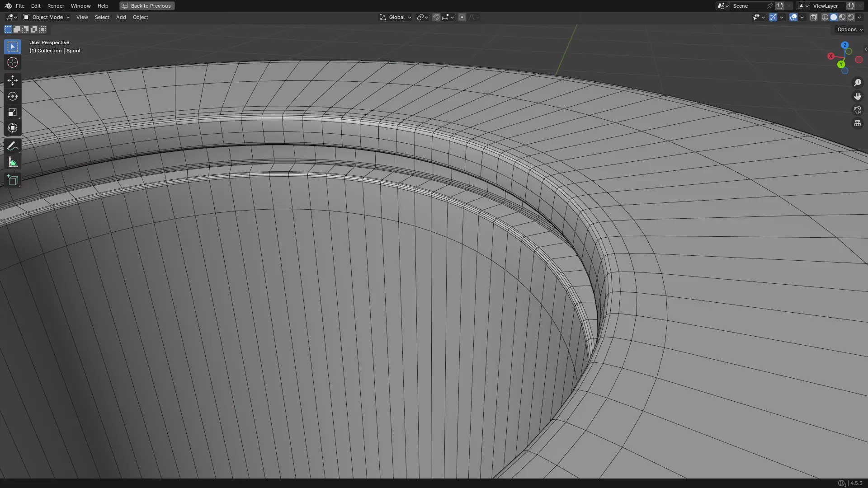Open the pivot point dropdown

pyautogui.click(x=422, y=17)
